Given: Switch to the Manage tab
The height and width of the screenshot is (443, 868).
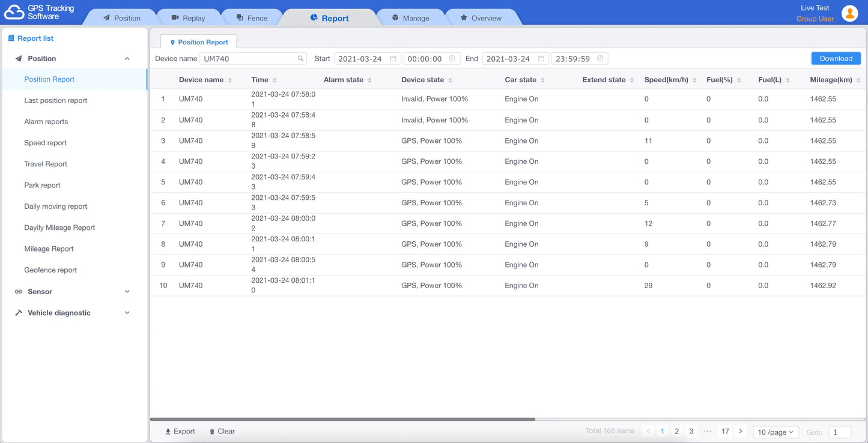Looking at the screenshot, I should pos(411,17).
